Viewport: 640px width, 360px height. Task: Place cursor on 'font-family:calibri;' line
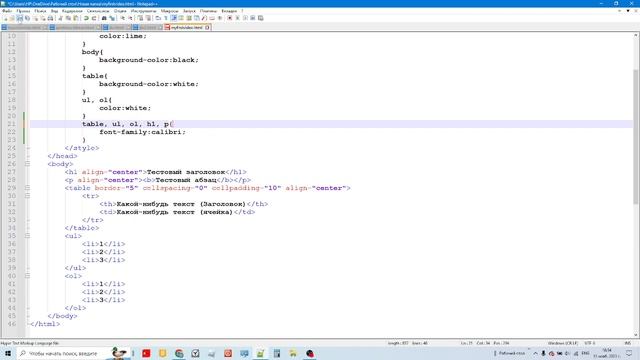[142, 132]
